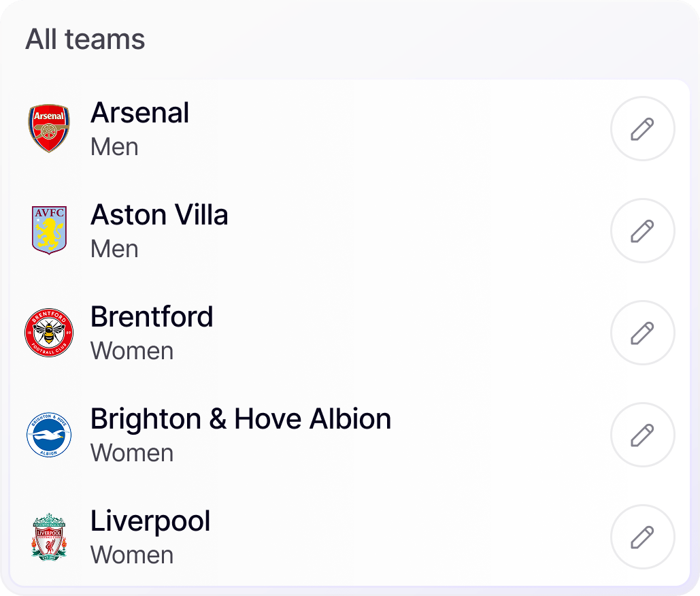
Task: Click the Arsenal club crest
Action: click(x=49, y=129)
